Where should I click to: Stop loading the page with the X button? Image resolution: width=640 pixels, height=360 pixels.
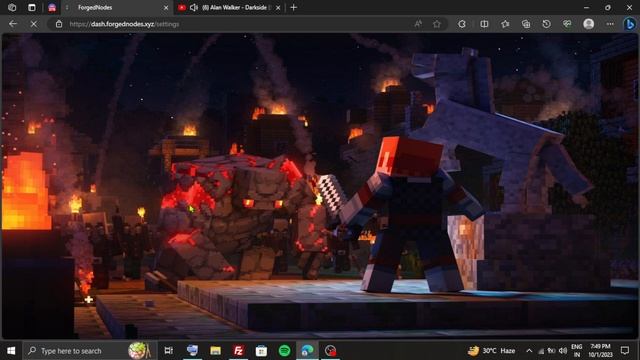(34, 24)
